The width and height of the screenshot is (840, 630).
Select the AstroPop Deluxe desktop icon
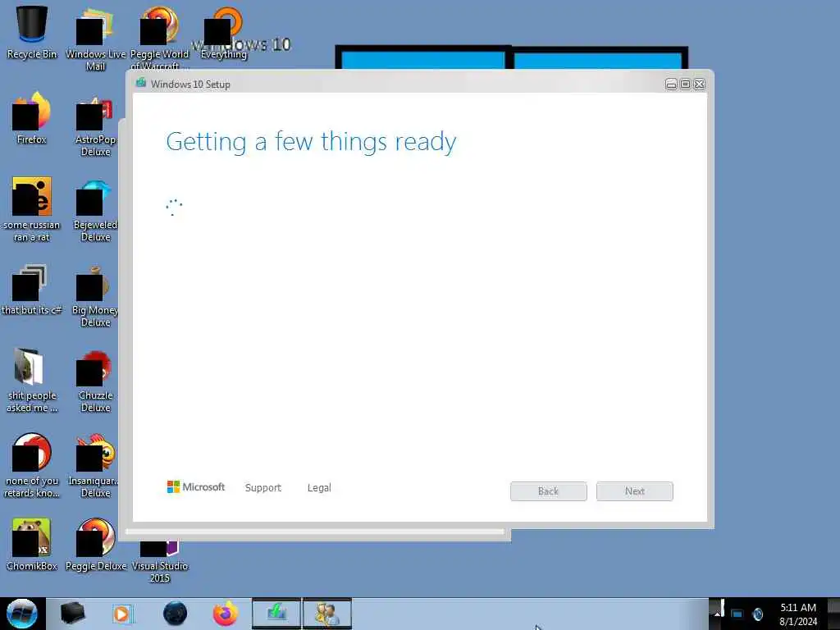[95, 125]
